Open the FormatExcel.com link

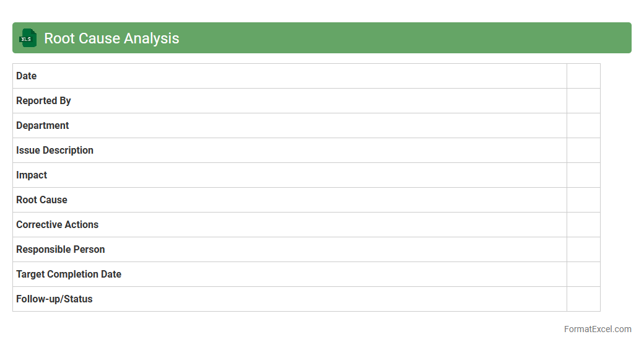(x=597, y=329)
